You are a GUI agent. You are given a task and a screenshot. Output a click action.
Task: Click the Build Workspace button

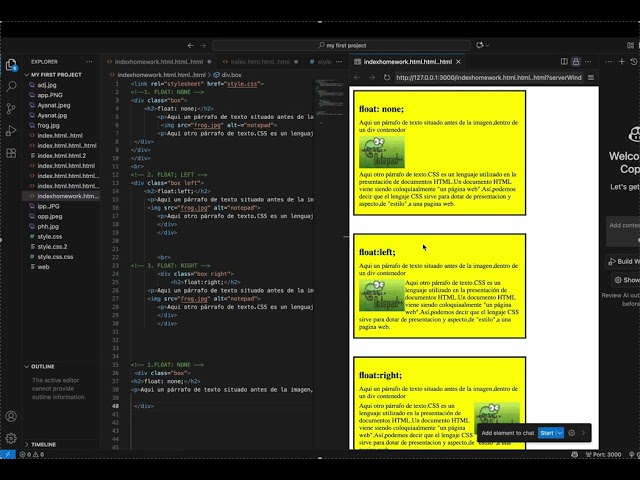(x=624, y=261)
